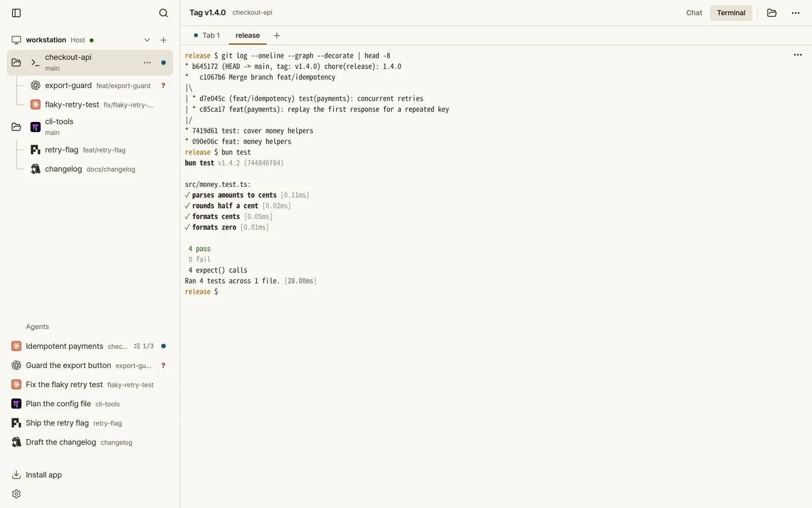Click the terminal prompt input line
Image resolution: width=812 pixels, height=508 pixels.
tap(201, 292)
